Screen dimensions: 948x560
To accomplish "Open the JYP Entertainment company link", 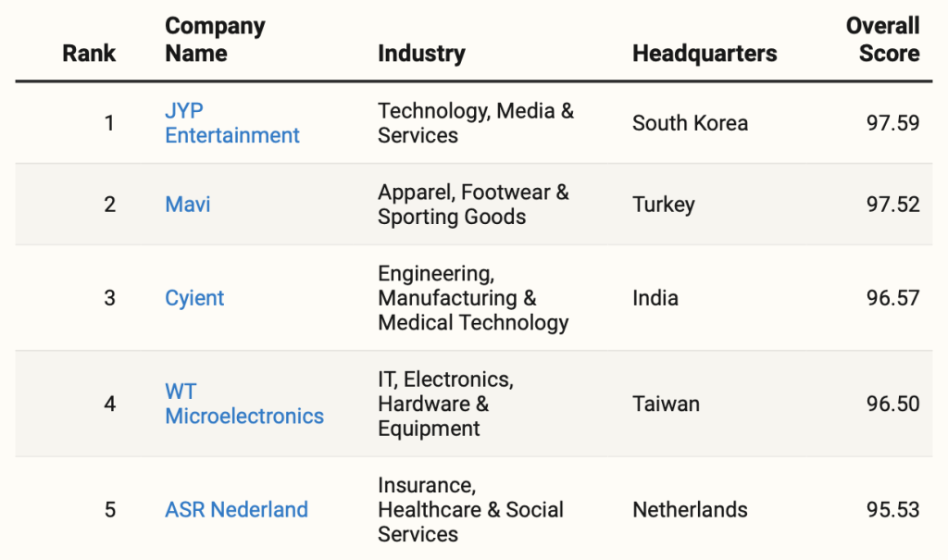I will 231,123.
